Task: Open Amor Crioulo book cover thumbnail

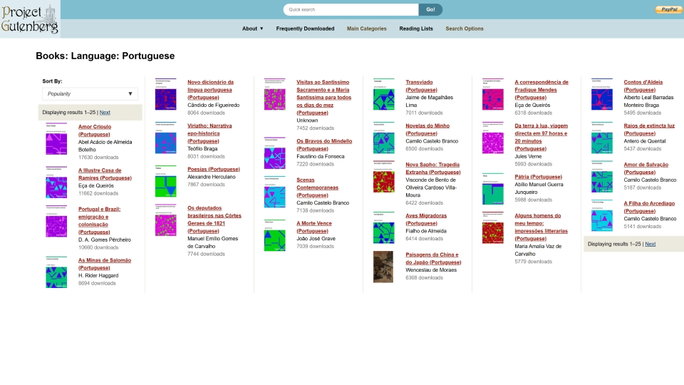Action: 56,139
